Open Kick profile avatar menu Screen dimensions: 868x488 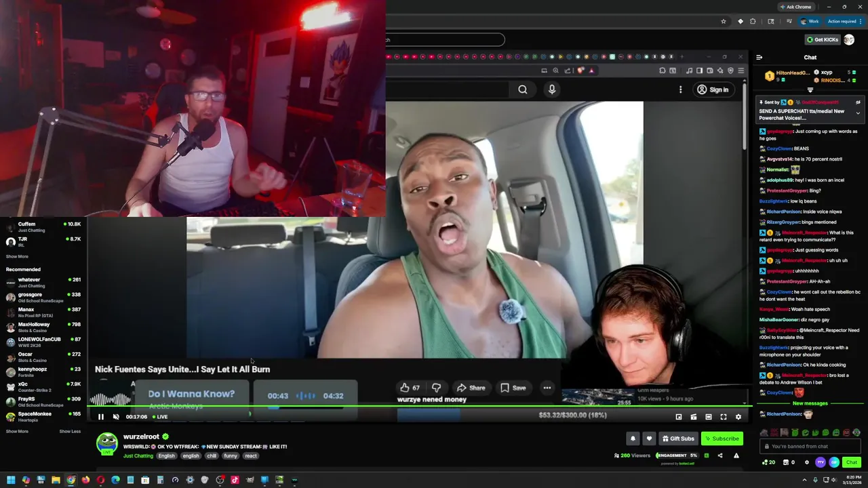tap(849, 39)
